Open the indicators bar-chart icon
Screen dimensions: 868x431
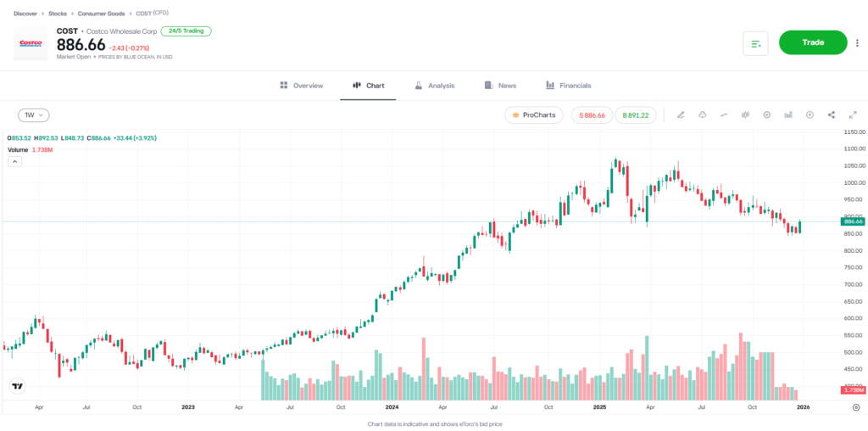pyautogui.click(x=788, y=115)
